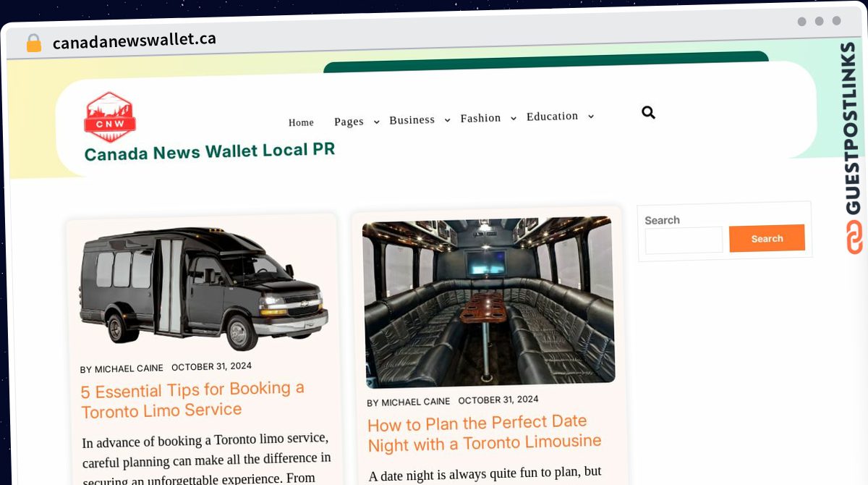
Task: Open the Home menu item
Action: (x=301, y=122)
